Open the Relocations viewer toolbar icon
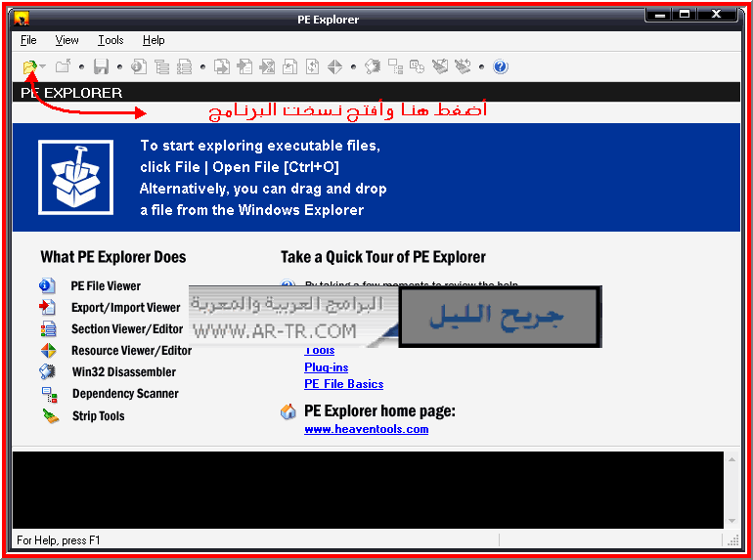The width and height of the screenshot is (753, 560). (312, 66)
